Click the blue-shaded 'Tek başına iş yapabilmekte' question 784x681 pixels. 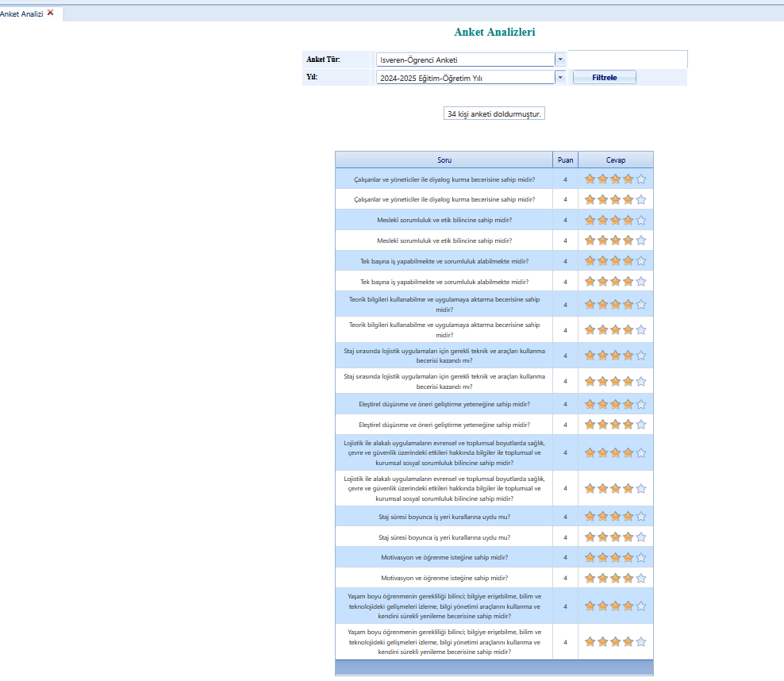(444, 261)
